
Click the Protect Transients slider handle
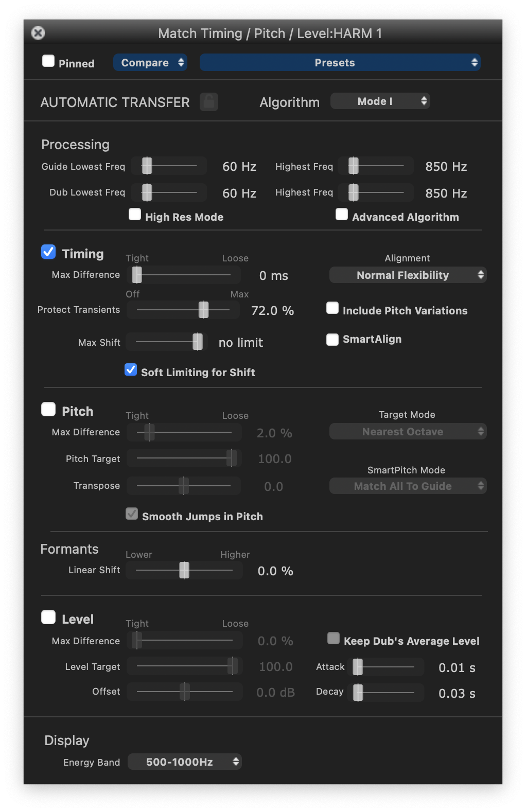[x=204, y=310]
